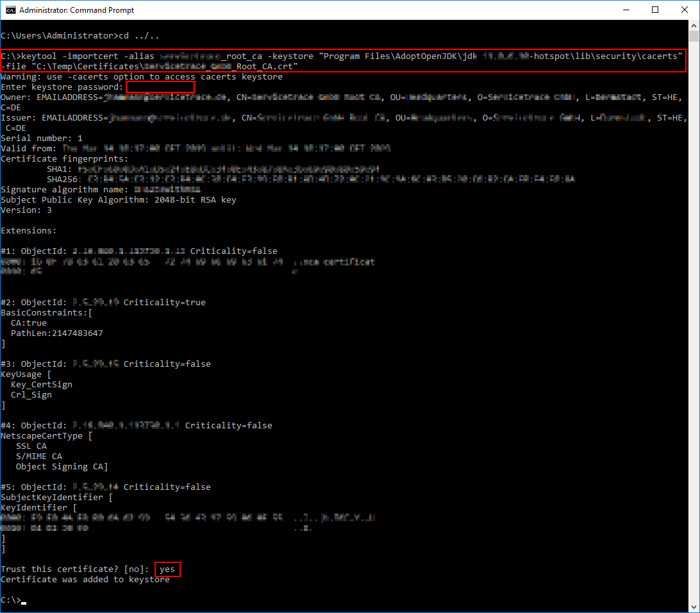Maximize the Command Prompt window
Screen dimensions: 700x613
coord(655,10)
